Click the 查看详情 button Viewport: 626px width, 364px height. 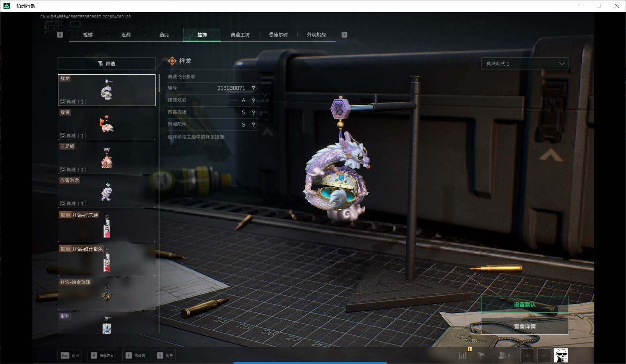click(x=524, y=326)
